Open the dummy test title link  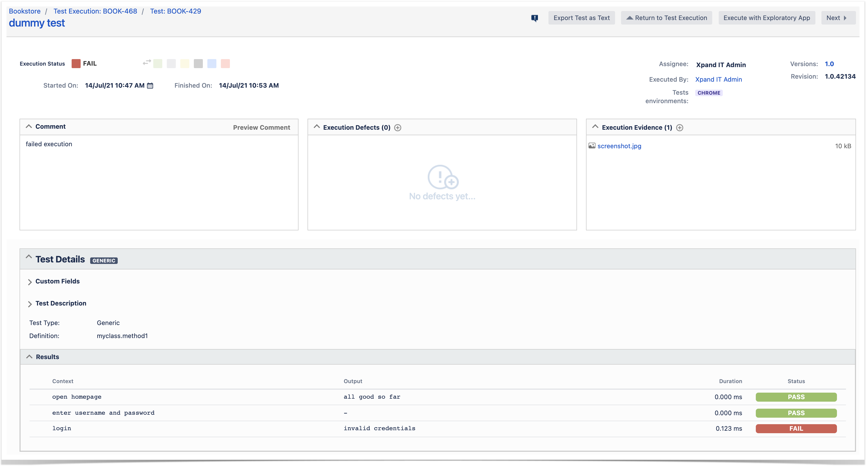37,23
